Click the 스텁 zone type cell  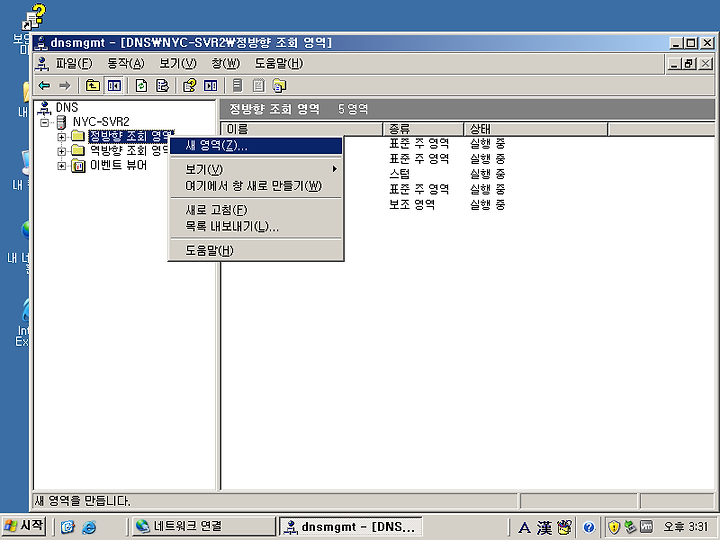[399, 174]
